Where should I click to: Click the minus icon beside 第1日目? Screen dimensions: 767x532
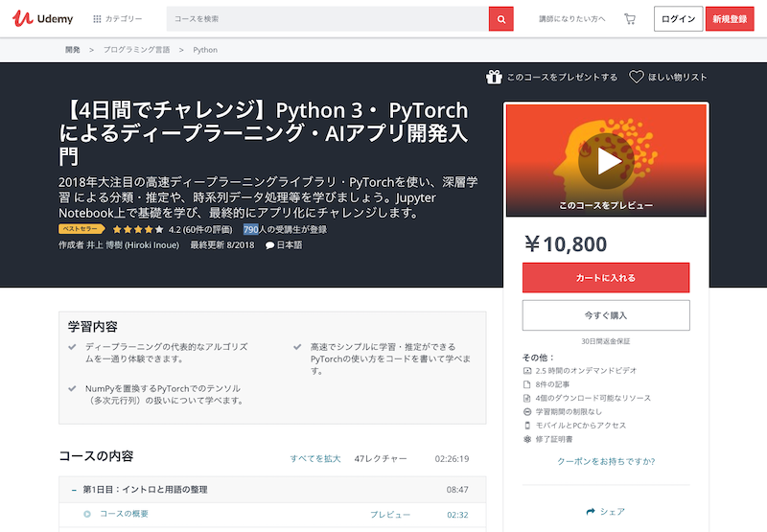click(74, 490)
